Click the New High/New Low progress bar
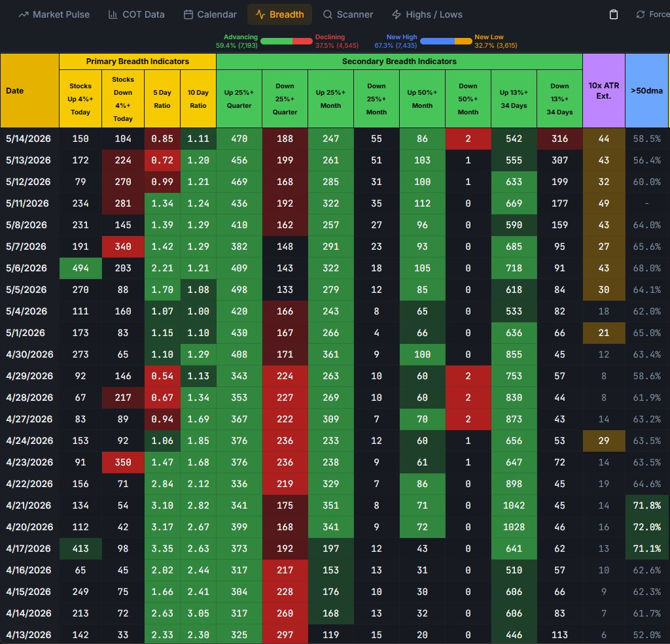Screen dimensions: 670x644 coord(446,41)
